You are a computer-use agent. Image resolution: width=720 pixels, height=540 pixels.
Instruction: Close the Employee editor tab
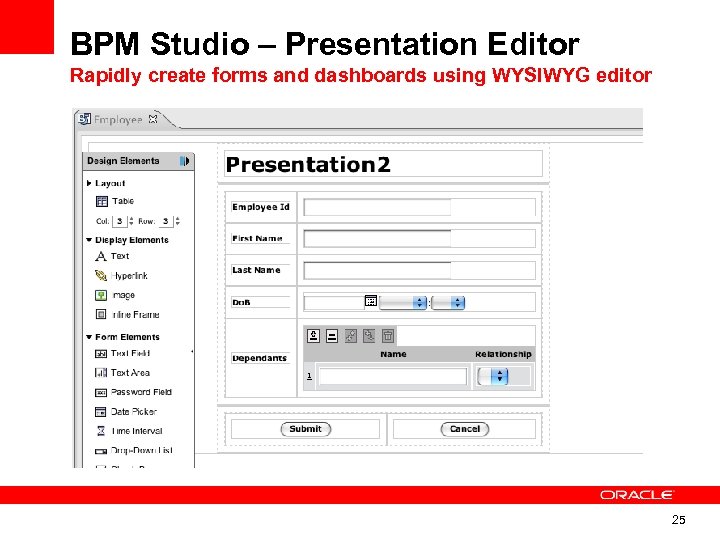tap(153, 119)
